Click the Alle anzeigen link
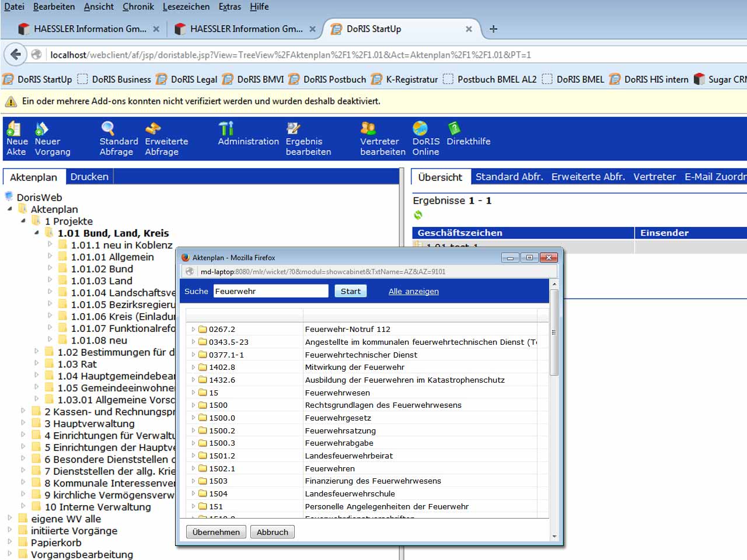The image size is (747, 560). (414, 291)
